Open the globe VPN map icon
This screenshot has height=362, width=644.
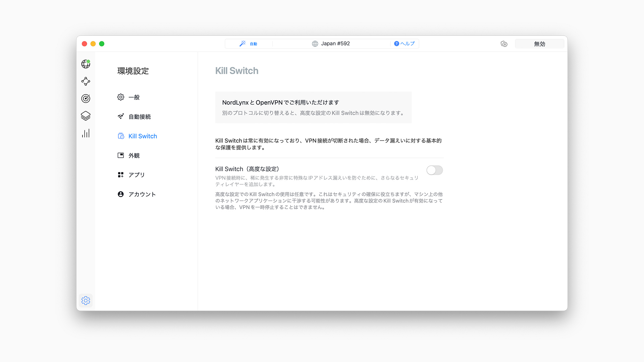[x=86, y=64]
